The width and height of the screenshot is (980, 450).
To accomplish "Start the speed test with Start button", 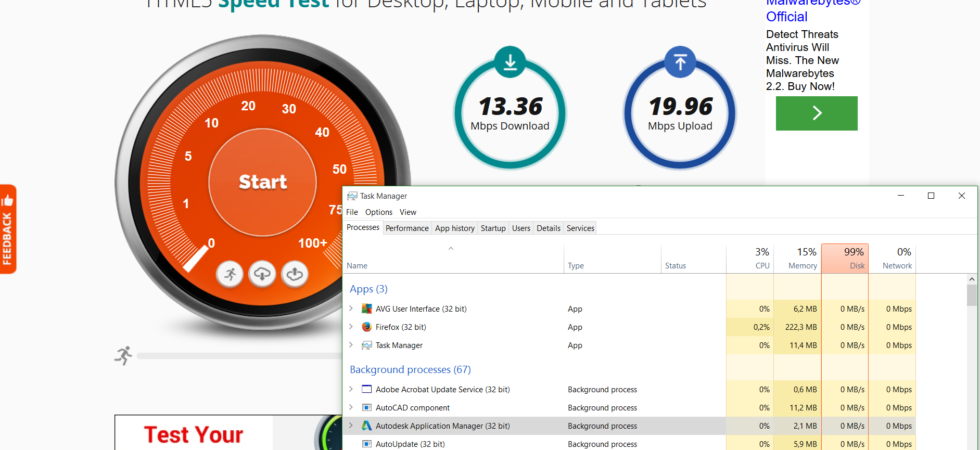I will (263, 182).
